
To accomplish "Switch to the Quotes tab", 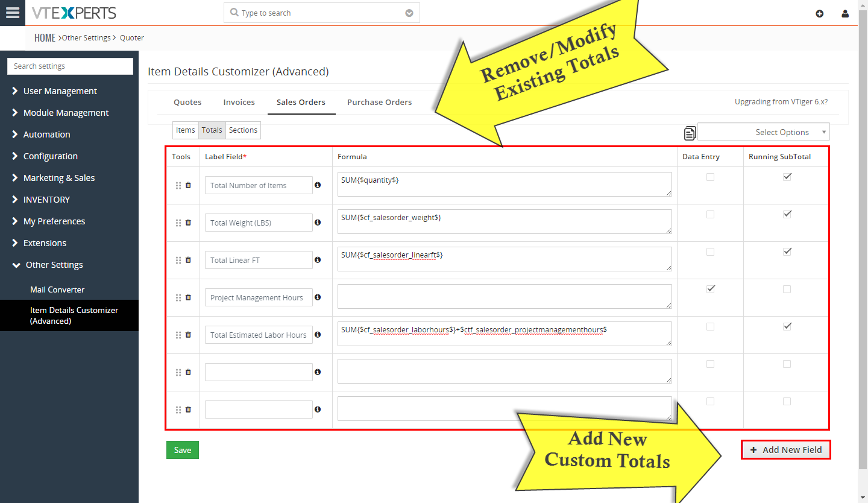I will click(x=187, y=103).
